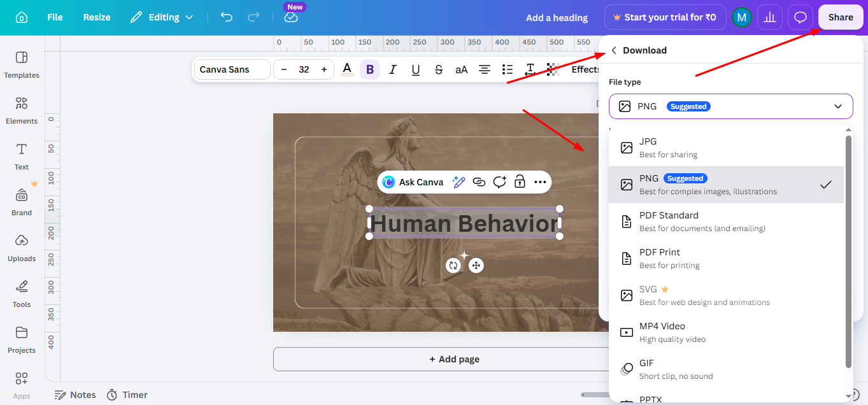868x405 pixels.
Task: Open the analytics bar chart icon
Action: click(x=770, y=17)
